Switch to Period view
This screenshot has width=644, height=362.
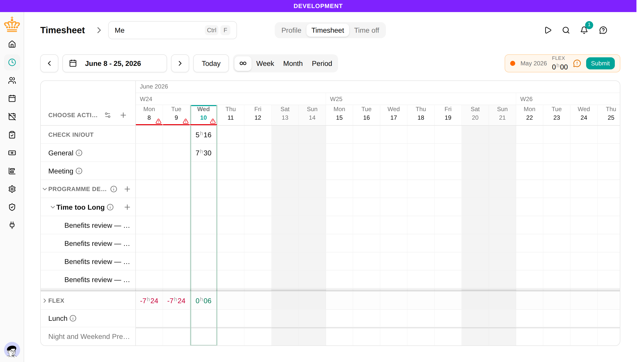click(x=322, y=63)
